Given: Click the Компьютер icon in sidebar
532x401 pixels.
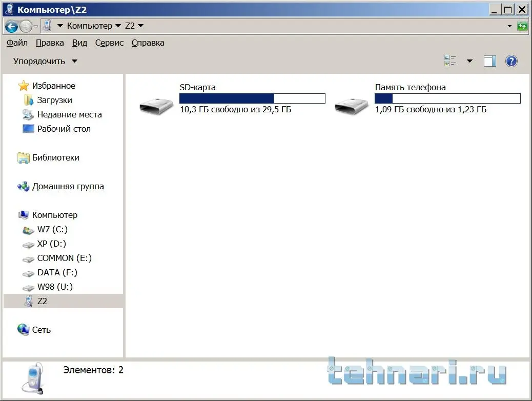Looking at the screenshot, I should (24, 214).
